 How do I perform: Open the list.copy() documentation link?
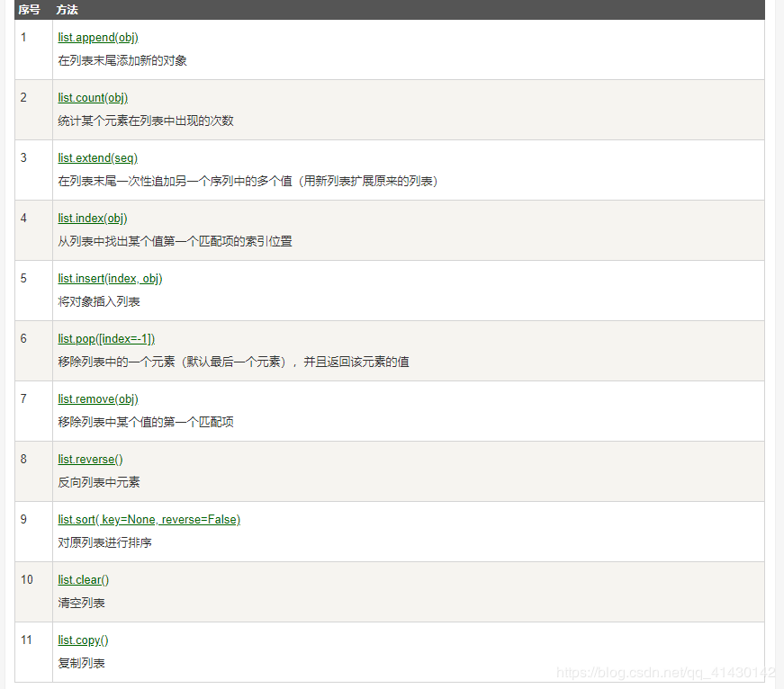point(83,640)
